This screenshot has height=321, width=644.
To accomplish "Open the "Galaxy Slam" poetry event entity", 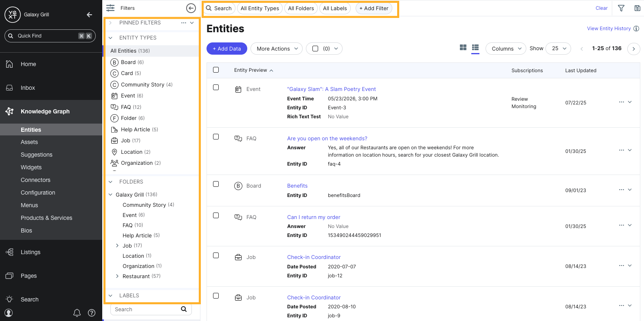I will click(x=331, y=89).
